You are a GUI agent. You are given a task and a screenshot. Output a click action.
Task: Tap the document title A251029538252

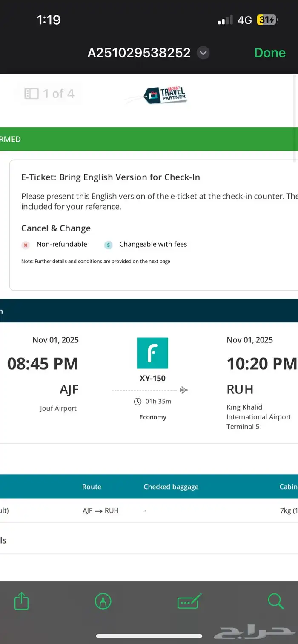click(139, 53)
